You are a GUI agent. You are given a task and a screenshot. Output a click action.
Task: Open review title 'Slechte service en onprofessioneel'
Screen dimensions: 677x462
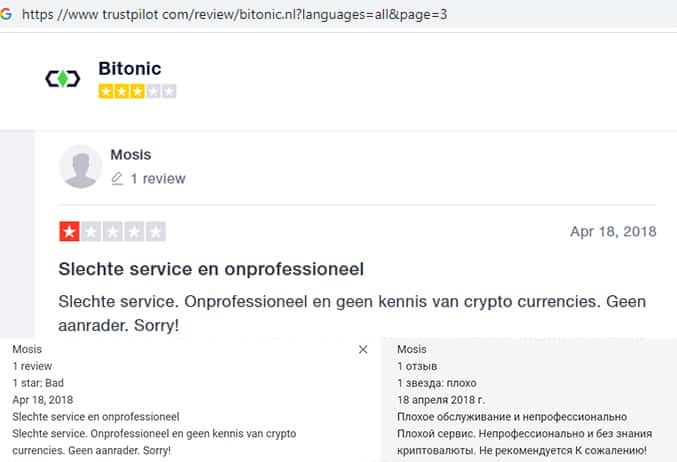(x=210, y=269)
